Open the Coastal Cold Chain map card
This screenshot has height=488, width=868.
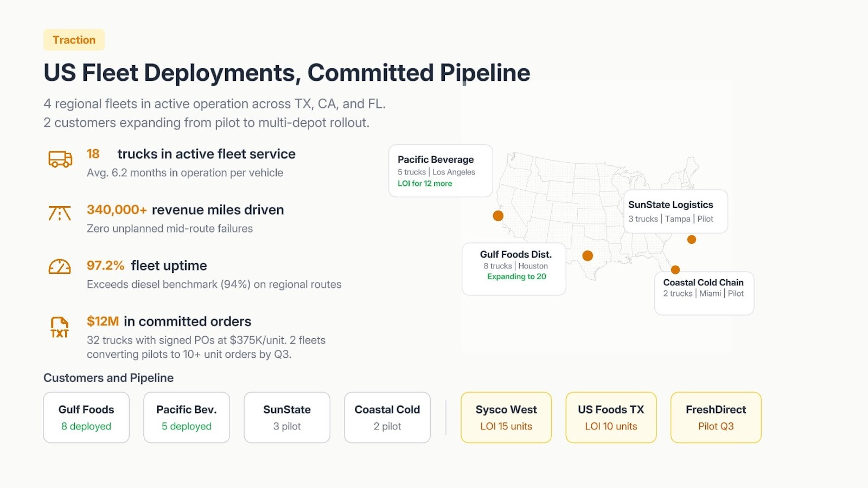pyautogui.click(x=704, y=293)
